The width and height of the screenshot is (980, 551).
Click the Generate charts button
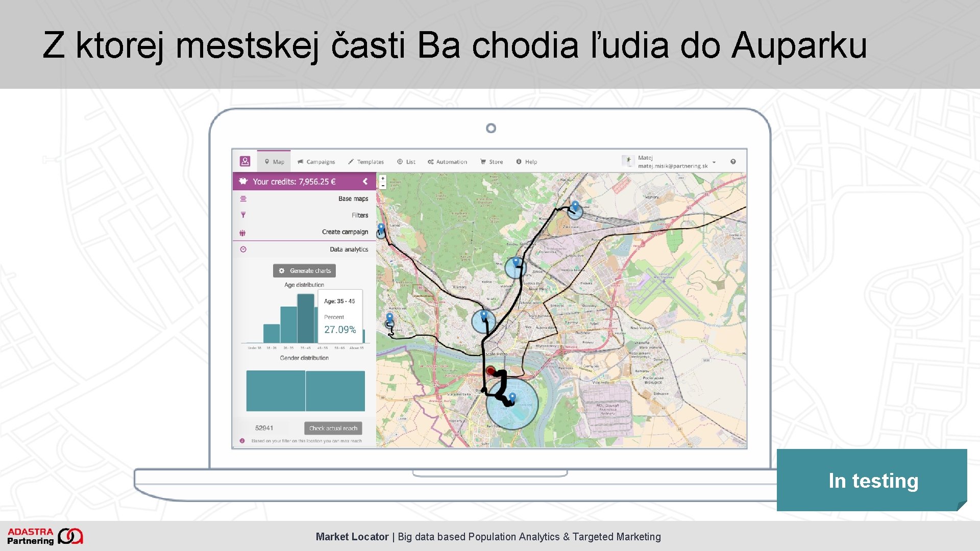pyautogui.click(x=304, y=270)
